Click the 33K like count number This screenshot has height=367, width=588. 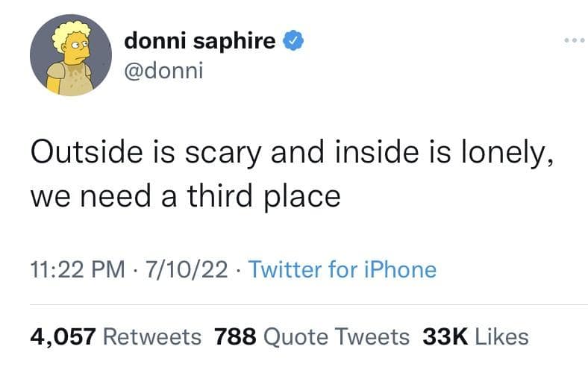coord(445,336)
